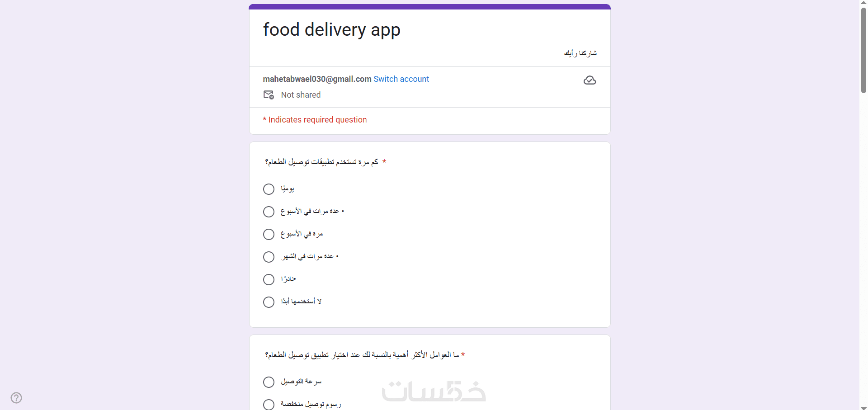This screenshot has height=410, width=868.
Task: Open the help question mark icon
Action: (x=16, y=398)
